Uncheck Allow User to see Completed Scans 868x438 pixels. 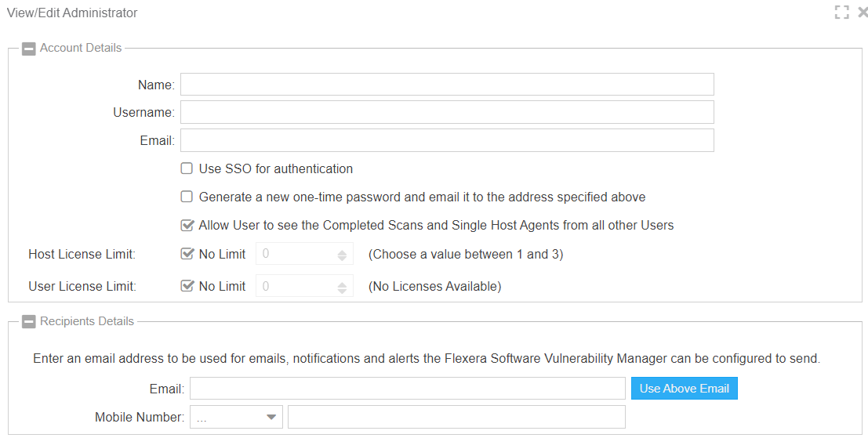click(x=187, y=226)
